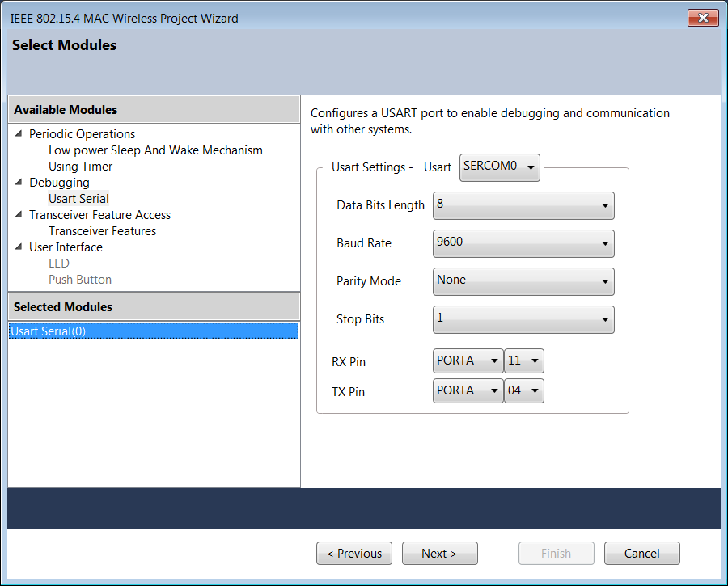Collapse the Debugging tree node
Viewport: 728px width, 586px height.
(x=19, y=183)
